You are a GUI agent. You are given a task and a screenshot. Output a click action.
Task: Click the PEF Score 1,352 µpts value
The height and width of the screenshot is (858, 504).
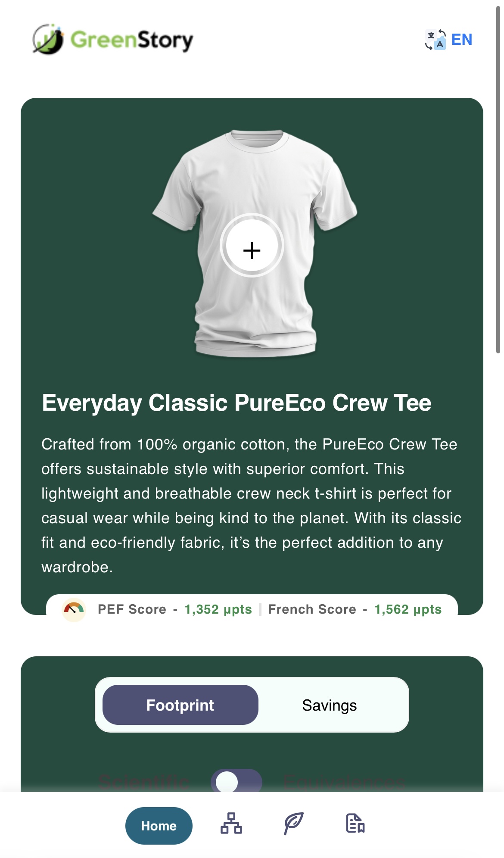[218, 609]
